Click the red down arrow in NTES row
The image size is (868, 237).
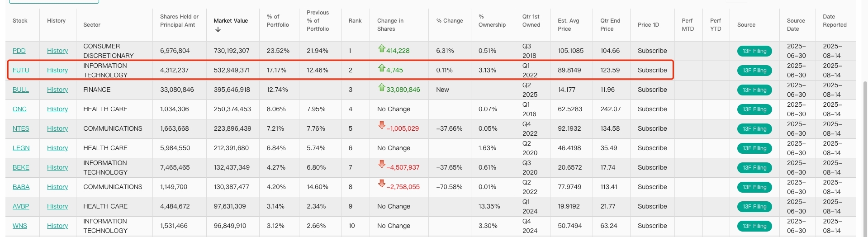[381, 125]
